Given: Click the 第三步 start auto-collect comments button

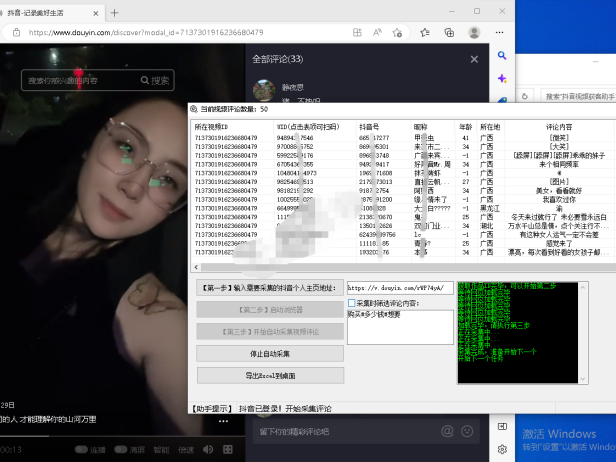Looking at the screenshot, I should tap(270, 332).
